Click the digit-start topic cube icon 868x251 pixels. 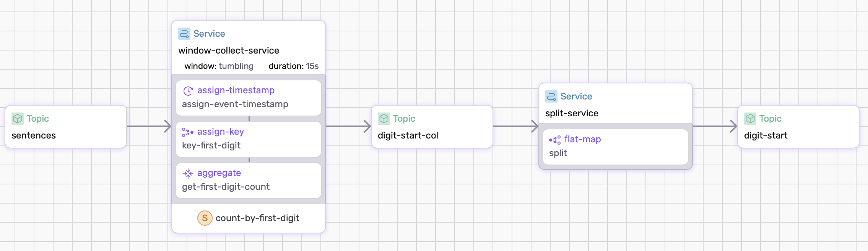[x=750, y=119]
